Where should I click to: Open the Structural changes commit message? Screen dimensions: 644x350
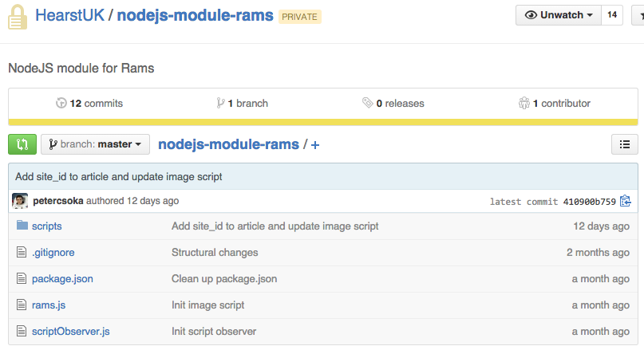(x=215, y=253)
